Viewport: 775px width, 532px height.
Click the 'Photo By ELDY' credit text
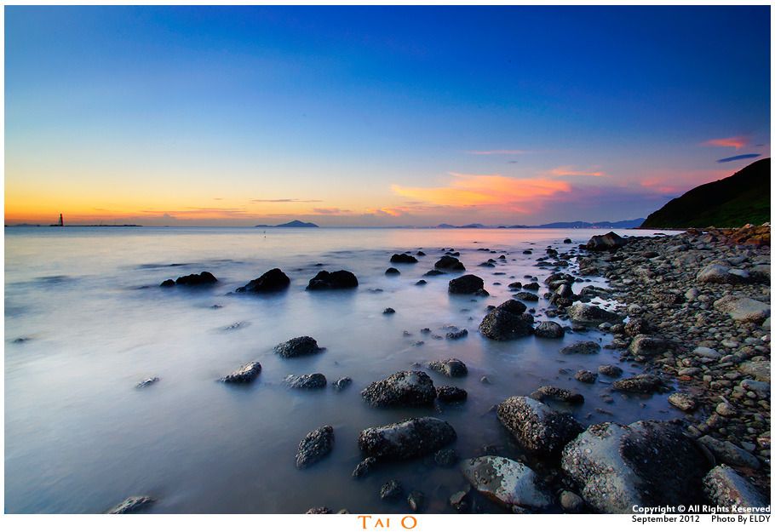[x=740, y=518]
